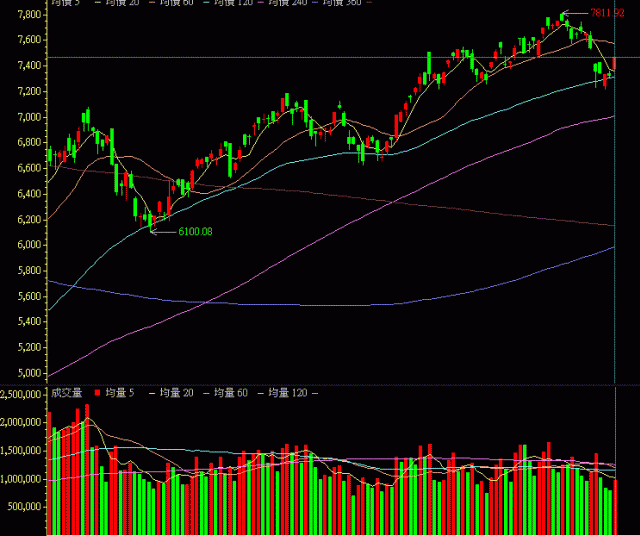Image resolution: width=640 pixels, height=536 pixels.
Task: Click the 5,800 price axis label
Action: pos(29,271)
